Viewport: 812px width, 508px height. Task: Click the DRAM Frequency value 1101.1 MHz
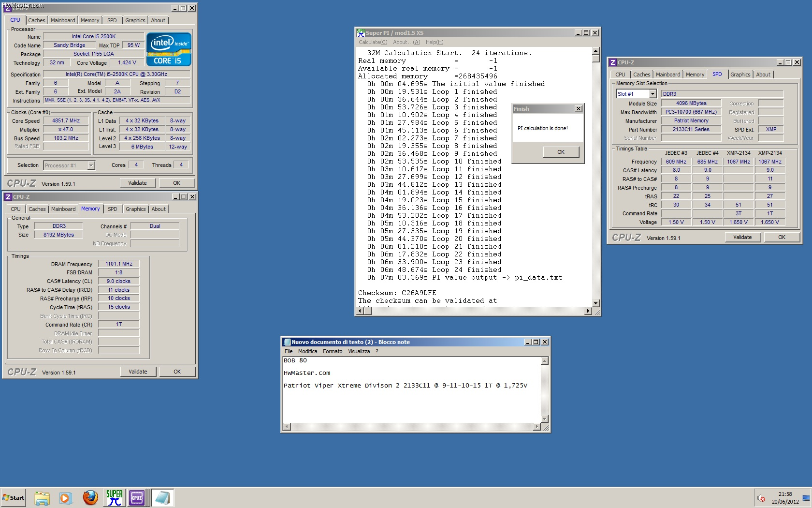[119, 264]
